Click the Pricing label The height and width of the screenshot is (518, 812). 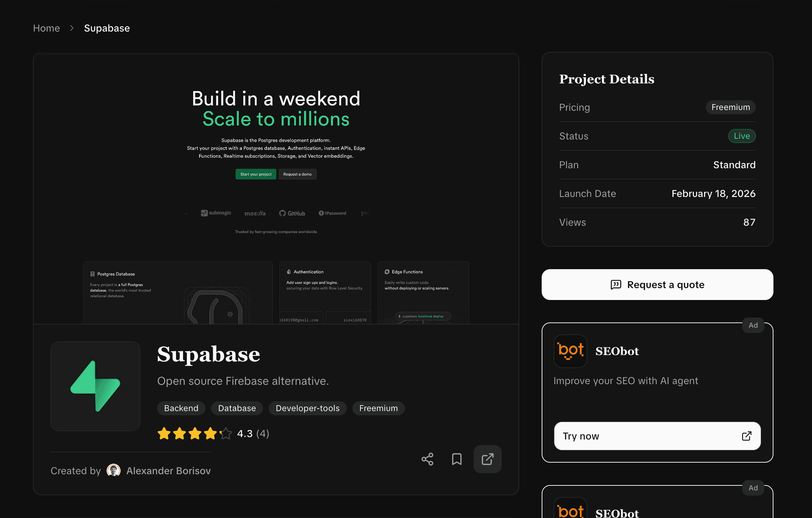[x=574, y=107]
